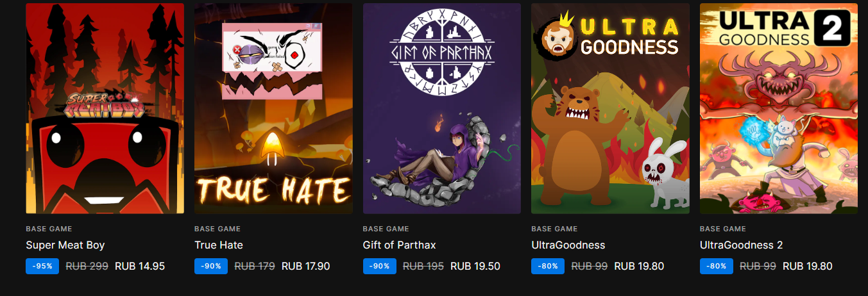The image size is (868, 296).
Task: Open the UltraGoodness 2 cover art
Action: coord(779,108)
